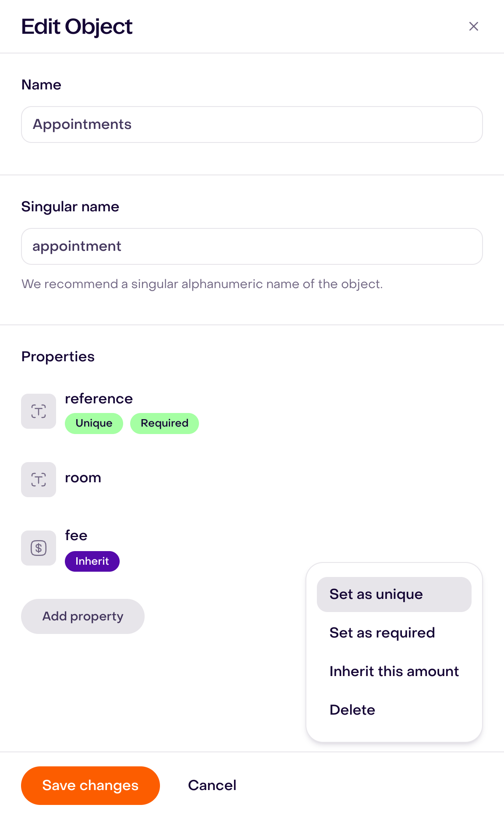This screenshot has height=833, width=504.
Task: Click the Unique badge on reference
Action: tap(94, 424)
